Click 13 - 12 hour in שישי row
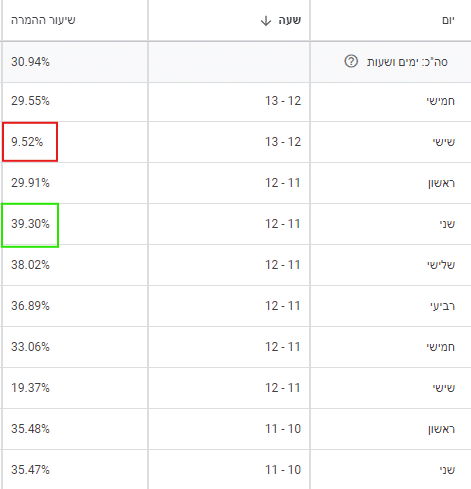Image resolution: width=471 pixels, height=489 pixels. tap(283, 142)
